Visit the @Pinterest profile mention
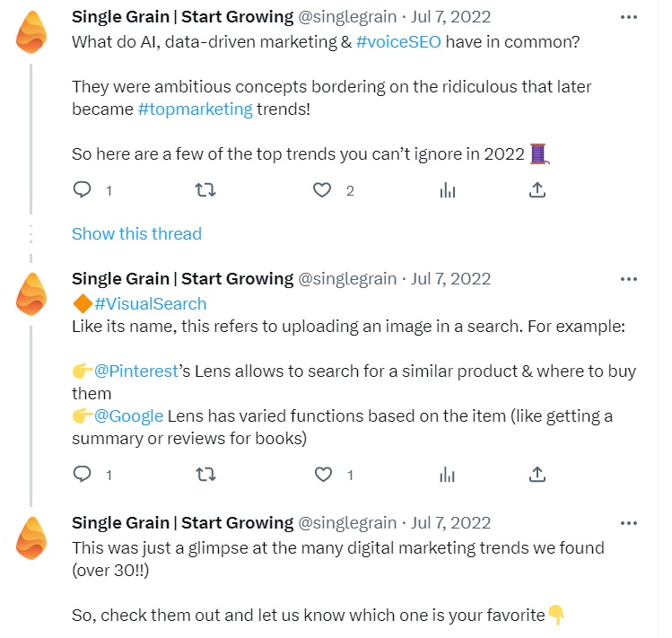The image size is (672, 638). point(135,371)
